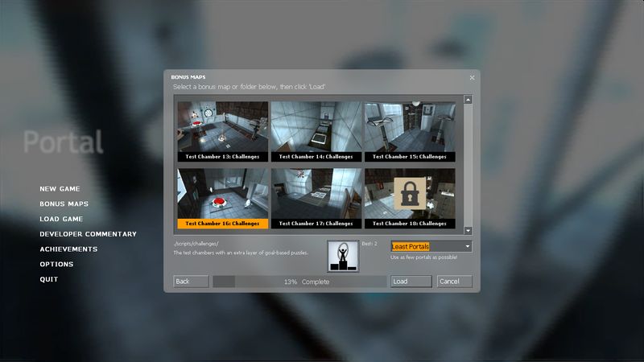Close the Bonus Maps dialog with X

pos(472,77)
